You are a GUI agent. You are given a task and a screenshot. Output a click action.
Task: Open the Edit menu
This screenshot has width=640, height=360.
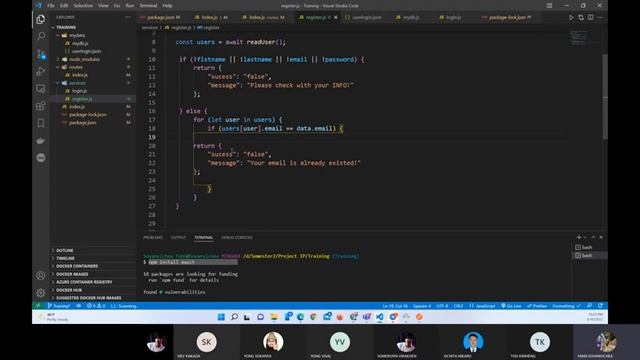(x=64, y=6)
